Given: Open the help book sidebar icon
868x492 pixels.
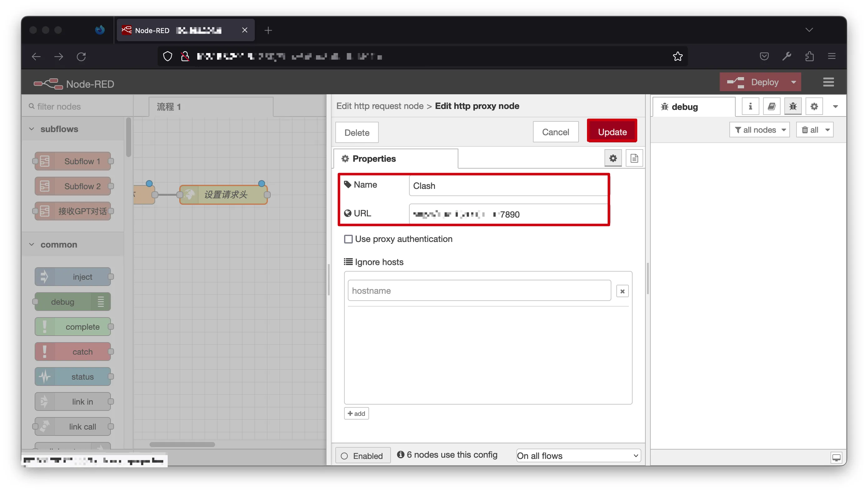Looking at the screenshot, I should [772, 107].
